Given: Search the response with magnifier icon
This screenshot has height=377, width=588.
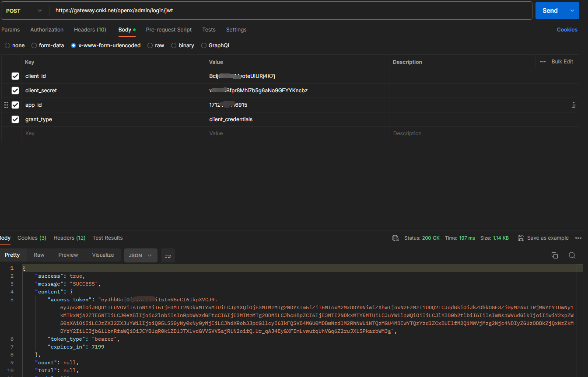Looking at the screenshot, I should pyautogui.click(x=572, y=255).
